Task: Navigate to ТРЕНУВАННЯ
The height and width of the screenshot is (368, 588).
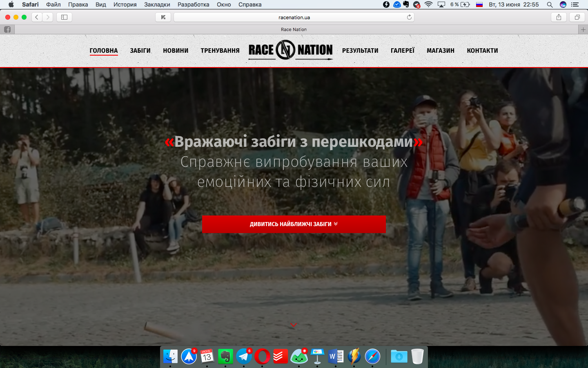Action: click(220, 51)
